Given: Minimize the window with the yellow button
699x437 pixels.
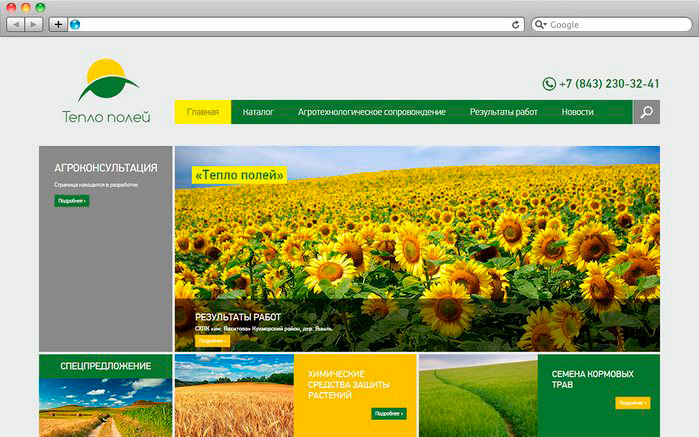Looking at the screenshot, I should [x=26, y=7].
